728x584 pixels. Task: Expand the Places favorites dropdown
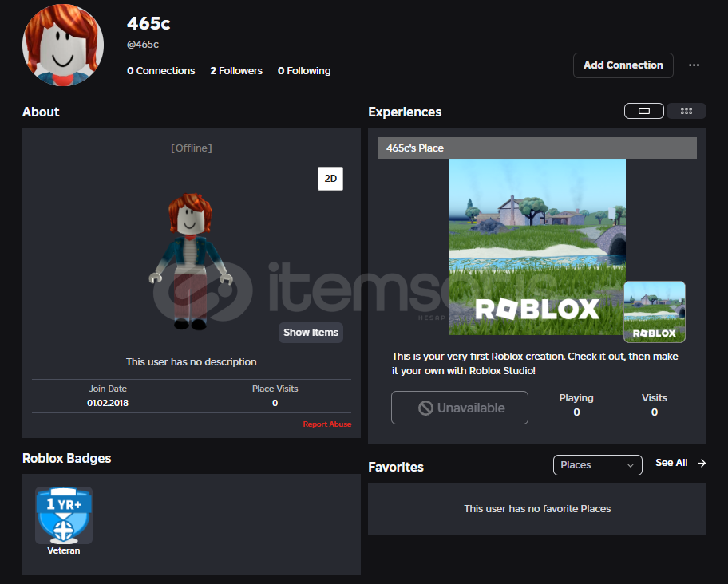click(x=597, y=465)
